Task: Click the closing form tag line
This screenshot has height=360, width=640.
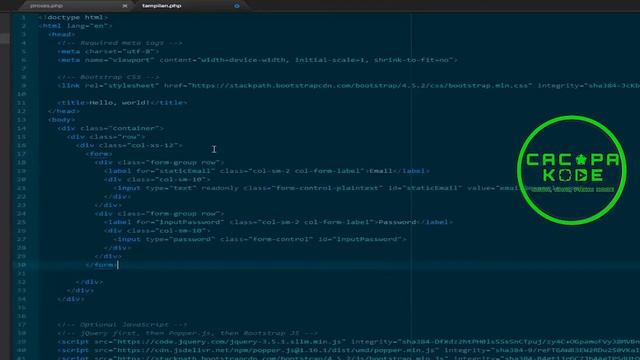Action: point(101,265)
